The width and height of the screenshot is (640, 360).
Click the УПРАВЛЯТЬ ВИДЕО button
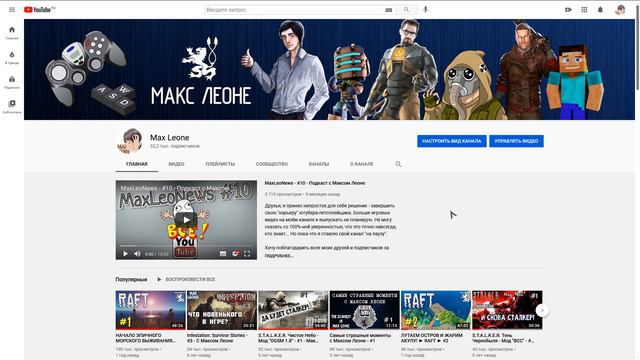coord(516,141)
